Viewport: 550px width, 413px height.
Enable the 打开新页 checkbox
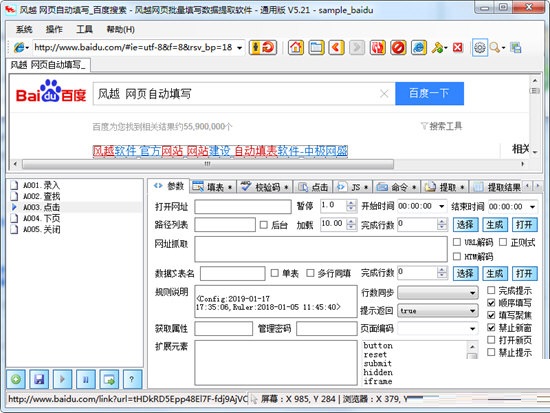pos(491,340)
